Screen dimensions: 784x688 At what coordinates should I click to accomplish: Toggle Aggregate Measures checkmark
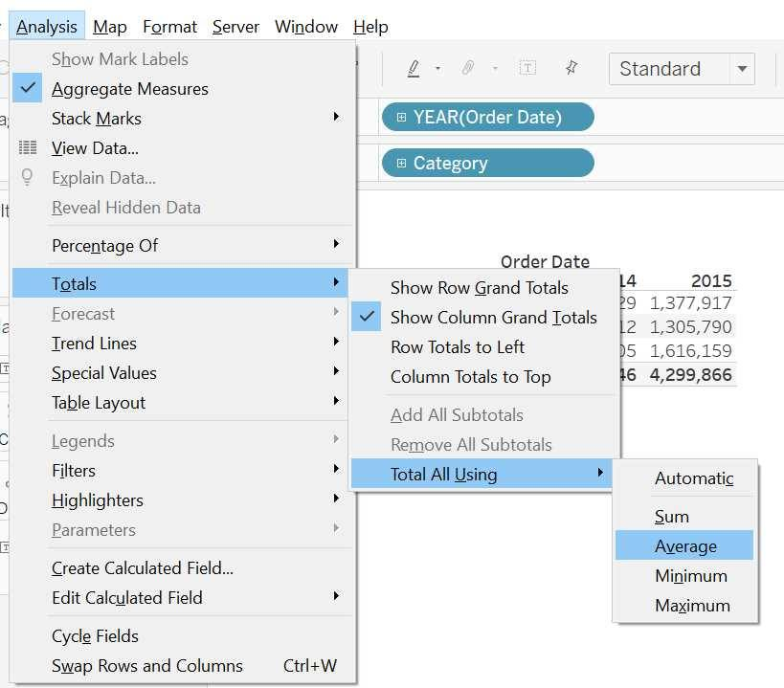(29, 89)
